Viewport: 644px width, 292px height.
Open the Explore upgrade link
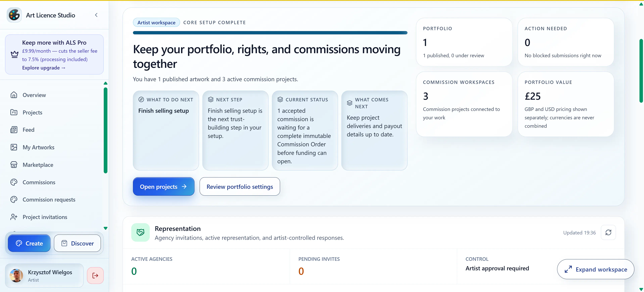43,68
